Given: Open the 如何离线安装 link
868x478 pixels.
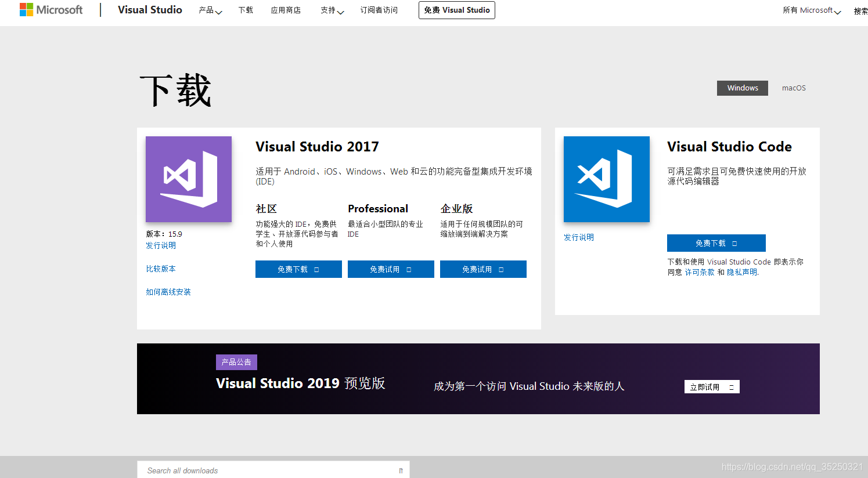Looking at the screenshot, I should (x=168, y=292).
